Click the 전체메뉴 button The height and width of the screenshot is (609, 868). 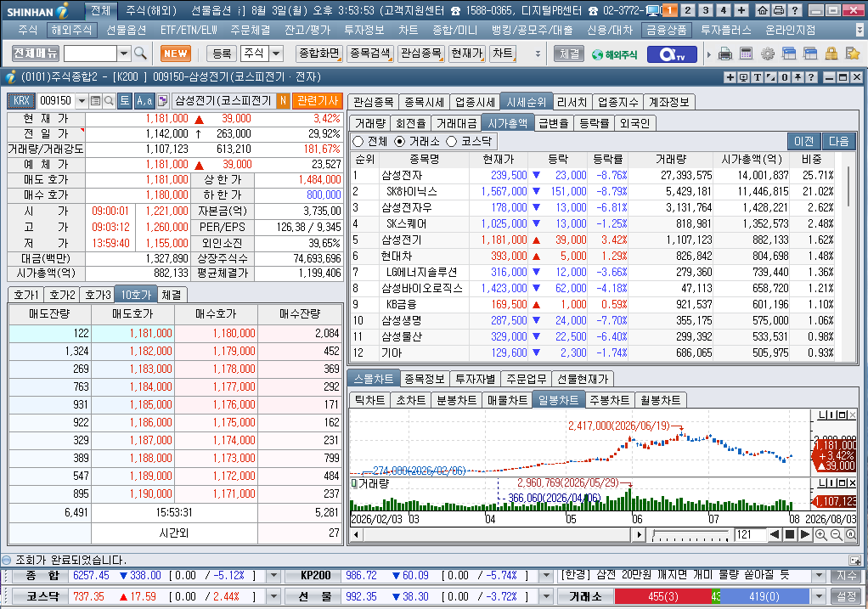(36, 54)
